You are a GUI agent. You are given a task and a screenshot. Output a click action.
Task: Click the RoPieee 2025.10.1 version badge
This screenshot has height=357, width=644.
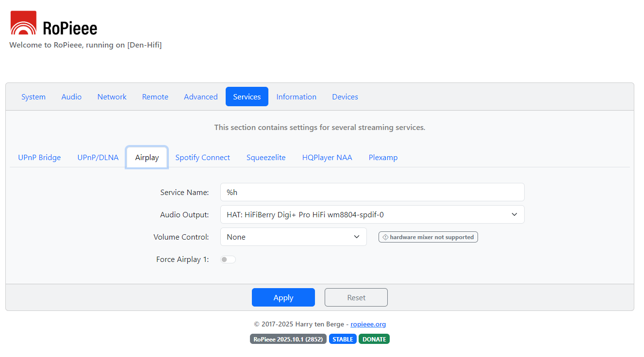pos(288,339)
